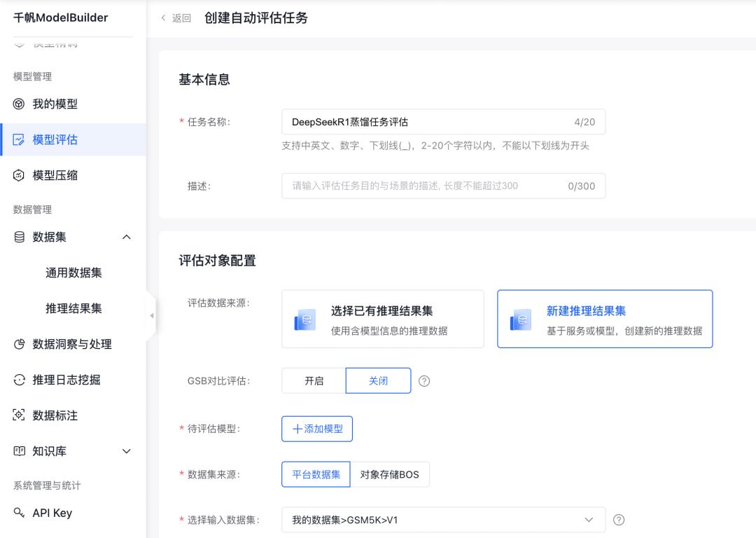The image size is (756, 538).
Task: Open help tooltip beside GSB对比评估
Action: pos(423,381)
